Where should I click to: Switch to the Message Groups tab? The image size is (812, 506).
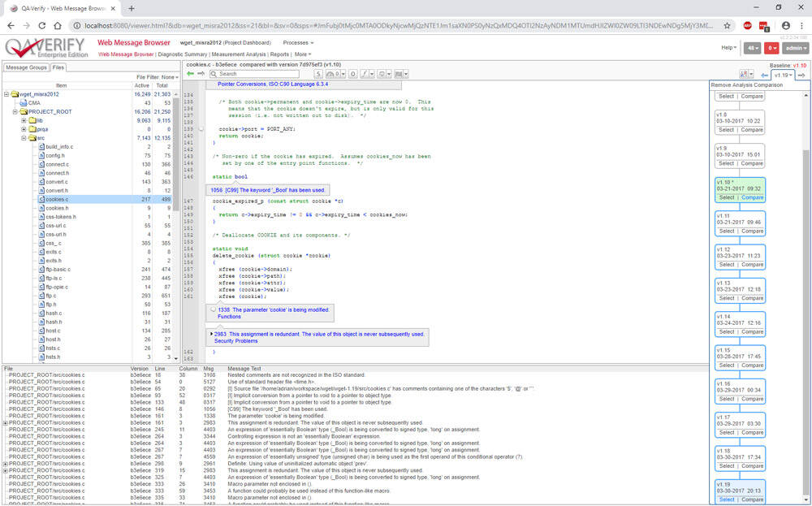point(26,67)
